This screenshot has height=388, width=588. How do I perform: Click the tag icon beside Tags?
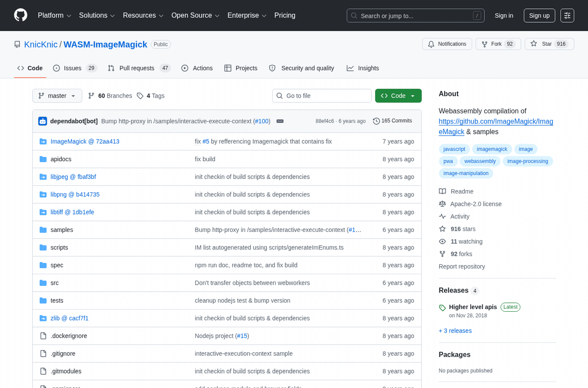tap(140, 96)
